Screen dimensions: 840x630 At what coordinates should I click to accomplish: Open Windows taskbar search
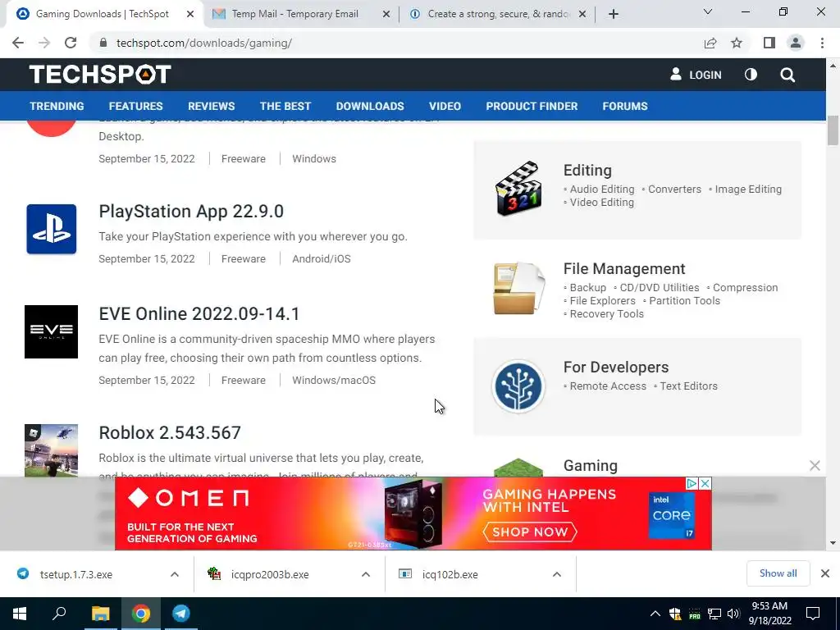(x=59, y=614)
